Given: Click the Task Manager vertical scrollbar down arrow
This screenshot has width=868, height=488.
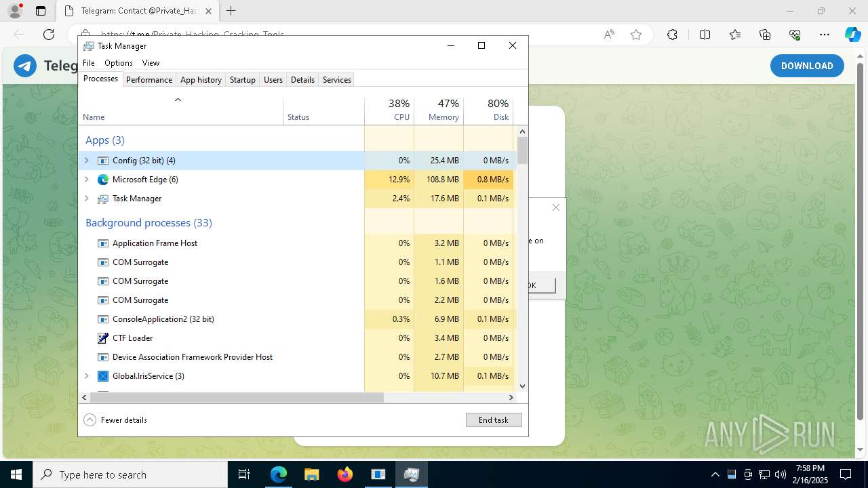Looking at the screenshot, I should 522,386.
